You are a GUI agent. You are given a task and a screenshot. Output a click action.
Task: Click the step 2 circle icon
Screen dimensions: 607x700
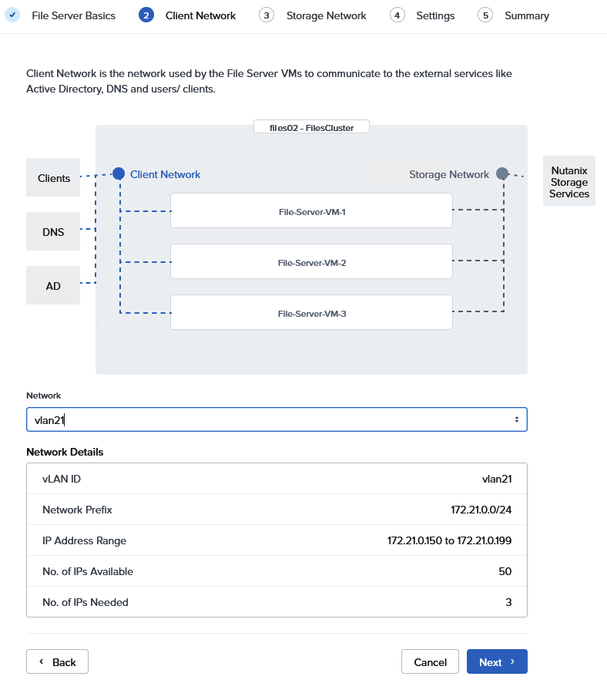[x=146, y=15]
